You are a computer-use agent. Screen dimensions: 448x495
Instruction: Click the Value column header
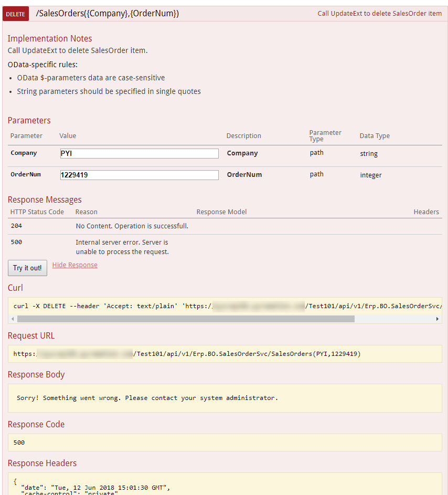pos(68,136)
